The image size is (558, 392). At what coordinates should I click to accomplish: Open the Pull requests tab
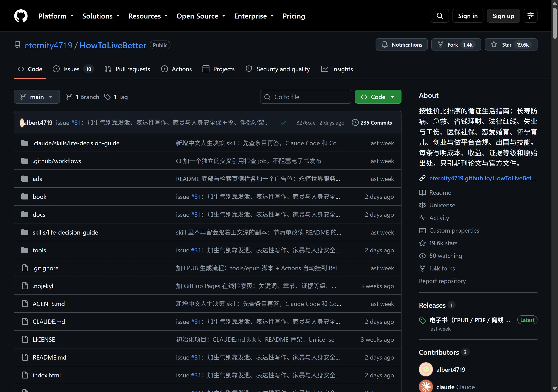[x=127, y=69]
